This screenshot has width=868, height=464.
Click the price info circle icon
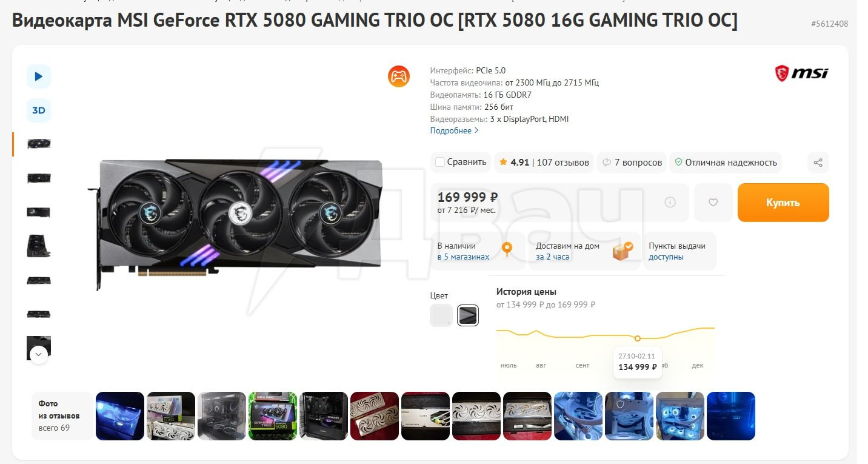pyautogui.click(x=670, y=203)
